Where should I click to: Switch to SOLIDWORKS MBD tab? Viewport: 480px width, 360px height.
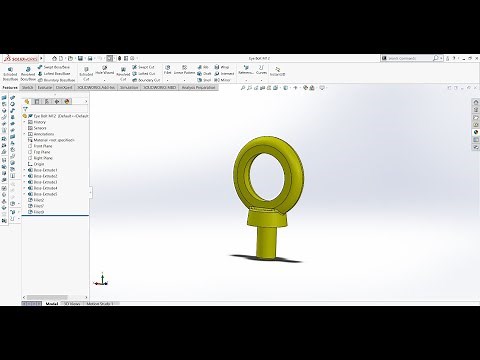[160, 87]
